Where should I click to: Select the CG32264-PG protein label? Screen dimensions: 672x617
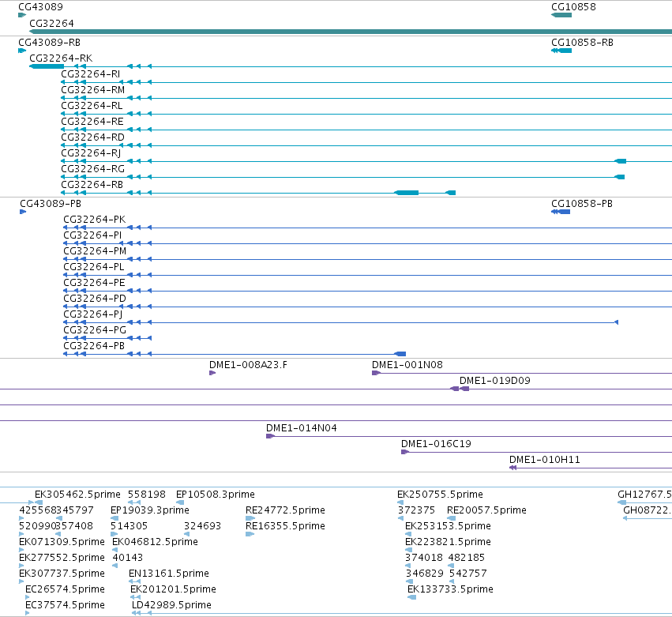tap(95, 330)
